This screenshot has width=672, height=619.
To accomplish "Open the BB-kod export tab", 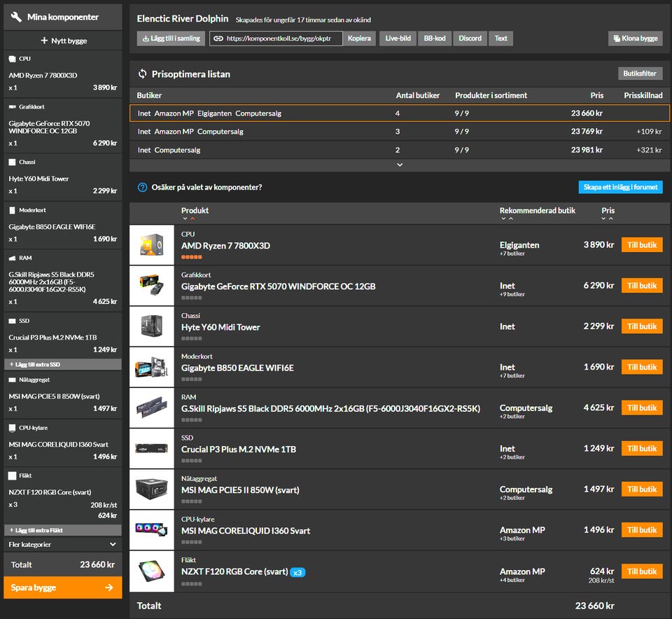I will tap(435, 39).
